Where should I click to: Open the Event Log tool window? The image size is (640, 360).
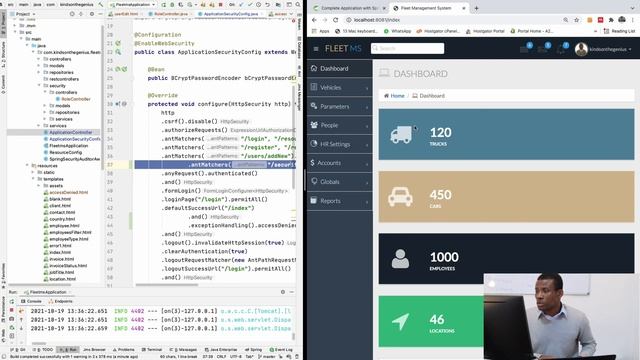click(x=281, y=350)
